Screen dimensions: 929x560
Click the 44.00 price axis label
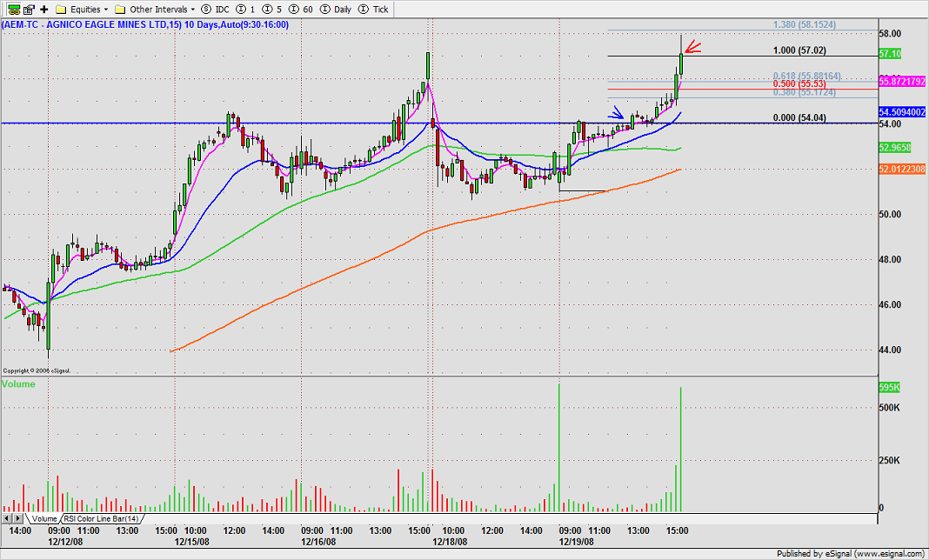click(891, 350)
